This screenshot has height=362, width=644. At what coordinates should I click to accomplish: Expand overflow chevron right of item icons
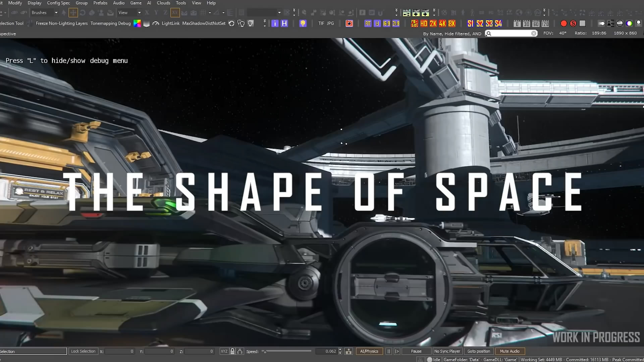pos(434,13)
